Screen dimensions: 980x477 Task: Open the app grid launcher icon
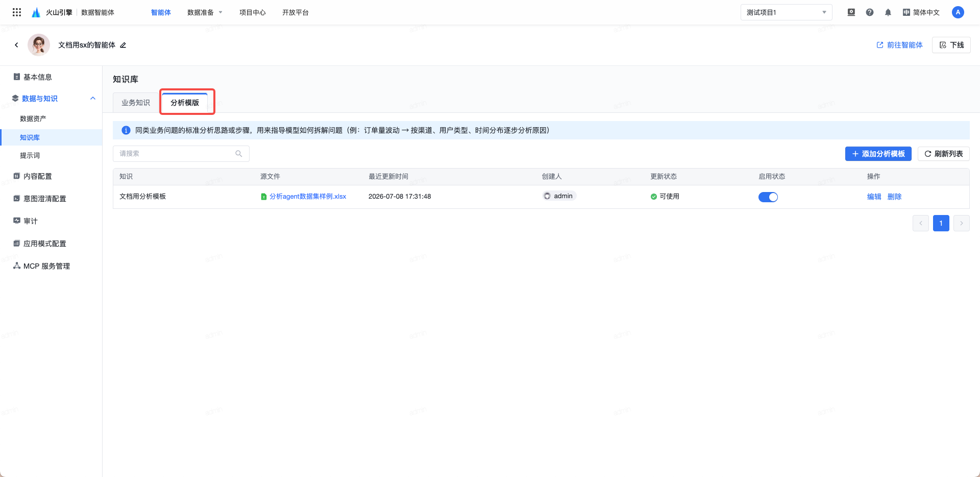[17, 12]
